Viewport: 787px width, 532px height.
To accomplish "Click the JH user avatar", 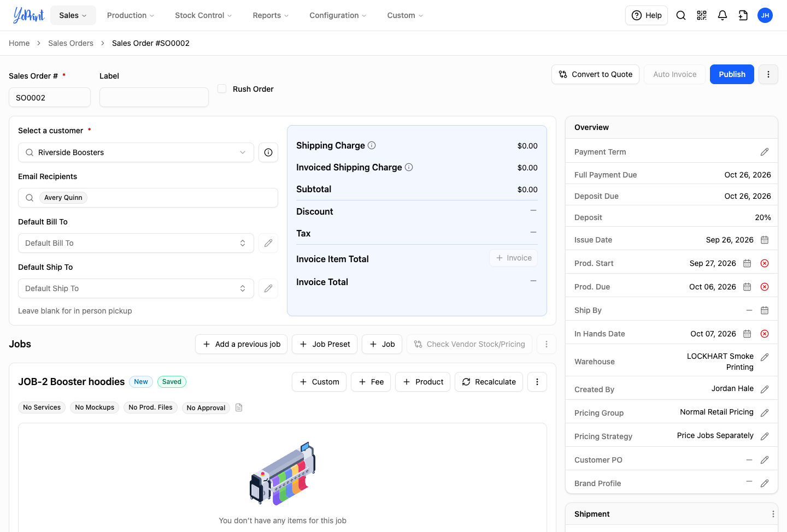I will 765,15.
